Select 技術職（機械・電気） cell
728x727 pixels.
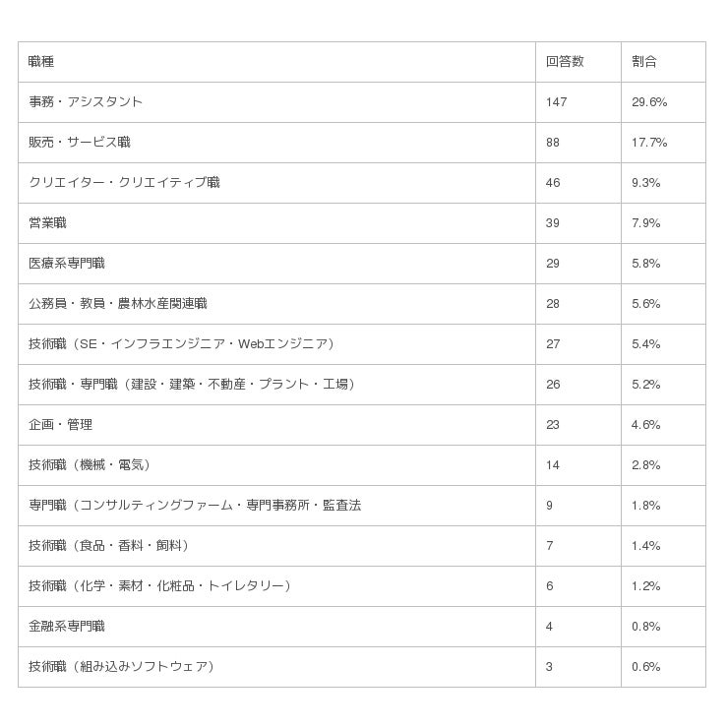[x=91, y=465]
